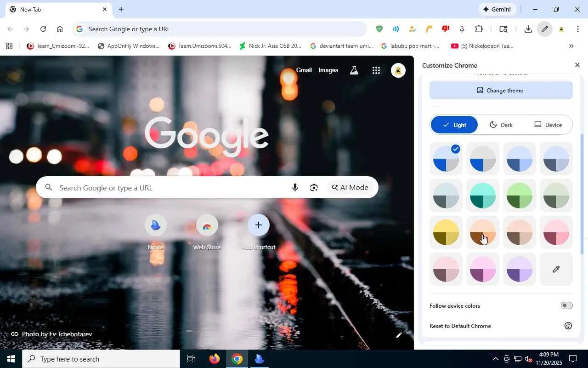Open the Ninite shortcut tile

click(156, 232)
